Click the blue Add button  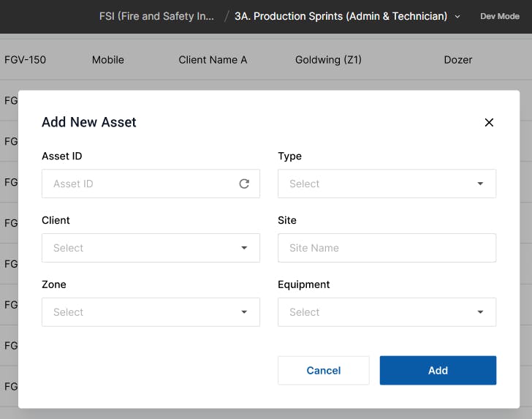click(438, 371)
